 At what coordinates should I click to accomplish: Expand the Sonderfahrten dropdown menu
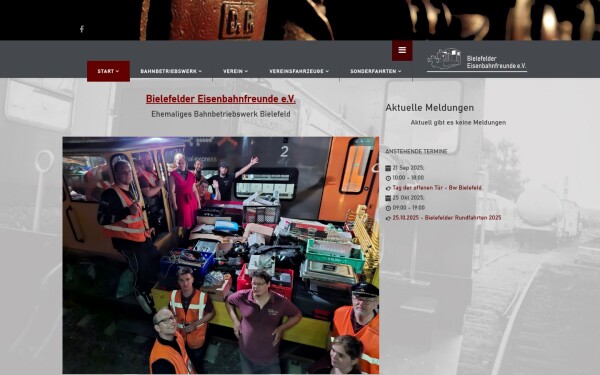(x=375, y=71)
